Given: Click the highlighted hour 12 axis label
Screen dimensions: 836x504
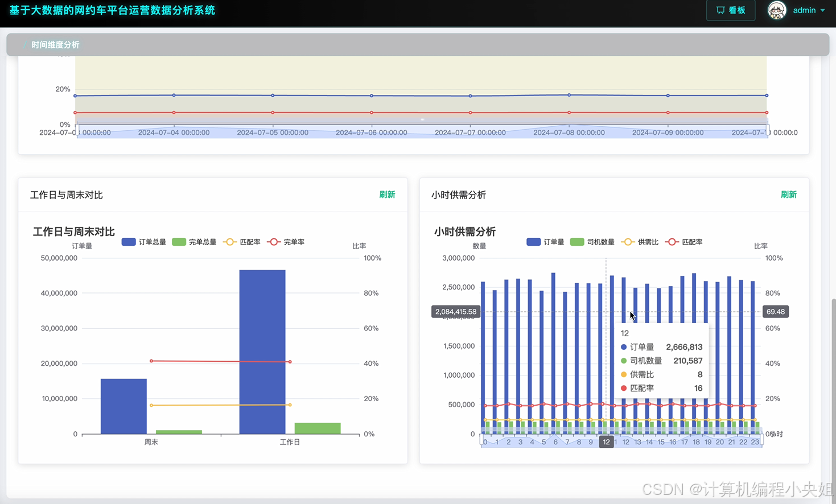Looking at the screenshot, I should coord(606,442).
